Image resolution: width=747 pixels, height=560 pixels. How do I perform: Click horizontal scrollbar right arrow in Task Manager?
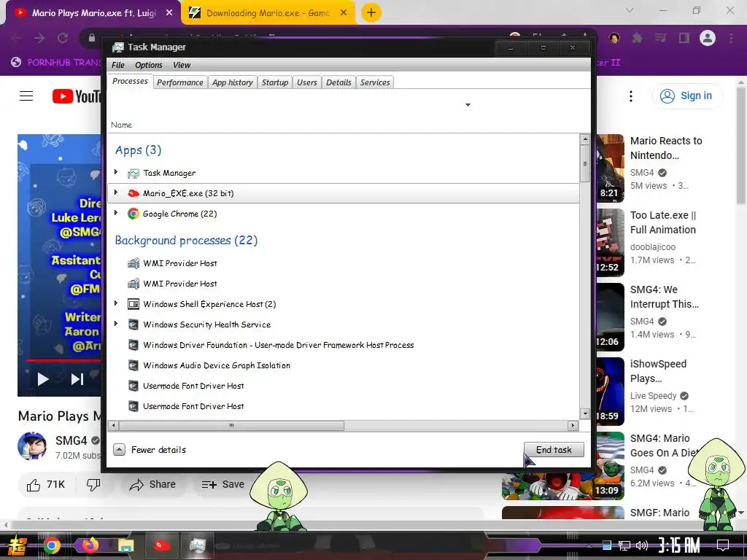[573, 426]
